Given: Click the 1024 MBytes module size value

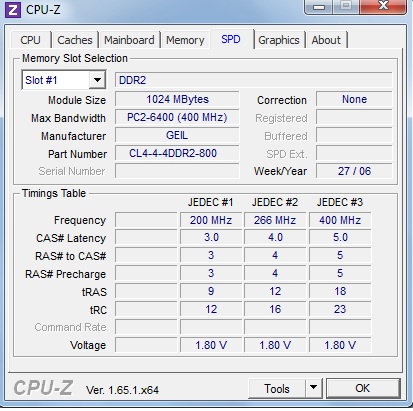Looking at the screenshot, I should (177, 99).
